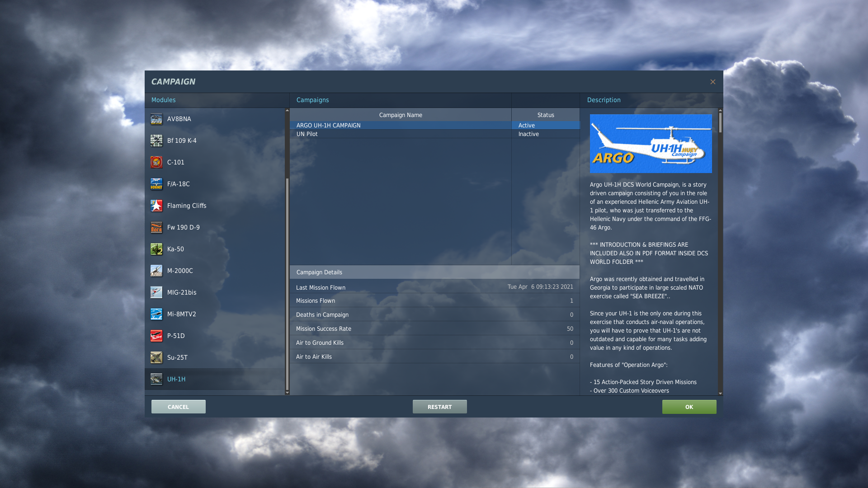Select the Ka-50 module icon
868x488 pixels.
click(x=156, y=249)
